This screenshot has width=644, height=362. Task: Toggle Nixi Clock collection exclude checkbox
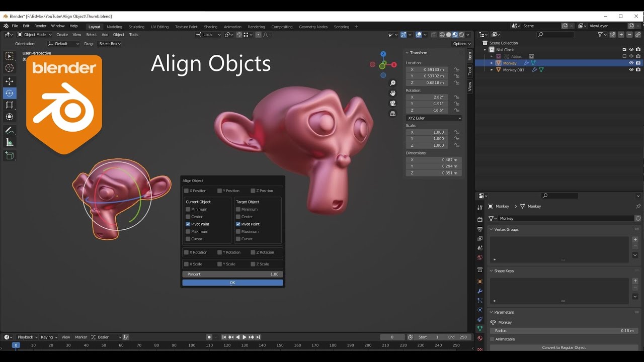625,49
